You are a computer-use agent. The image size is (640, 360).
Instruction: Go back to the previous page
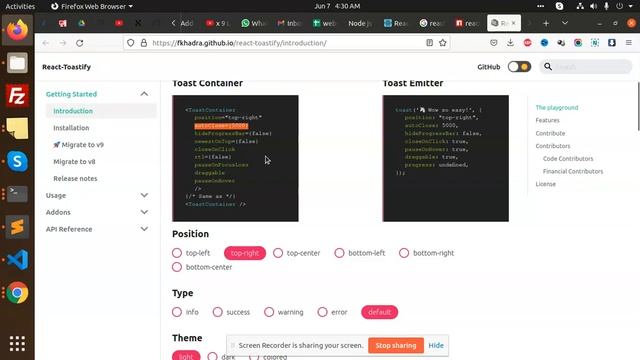click(46, 43)
